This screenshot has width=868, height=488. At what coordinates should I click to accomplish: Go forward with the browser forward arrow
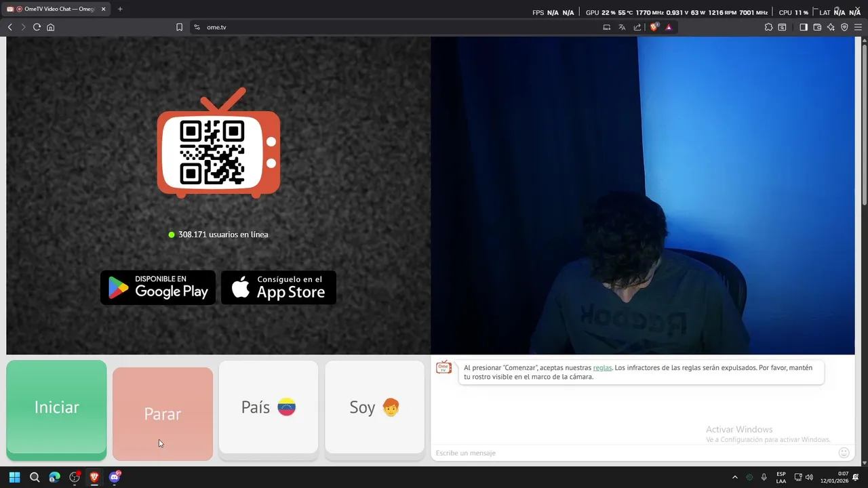[23, 27]
